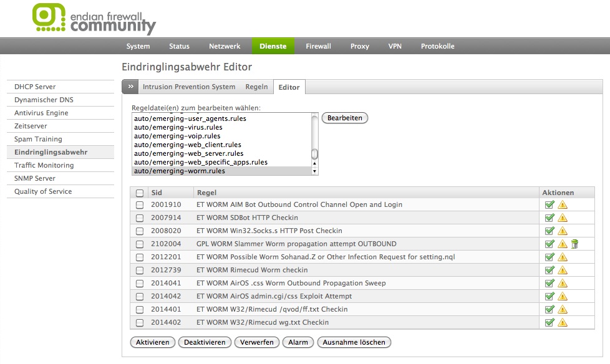This screenshot has height=364, width=610.
Task: Click green check icon for rule 2014402
Action: (549, 322)
